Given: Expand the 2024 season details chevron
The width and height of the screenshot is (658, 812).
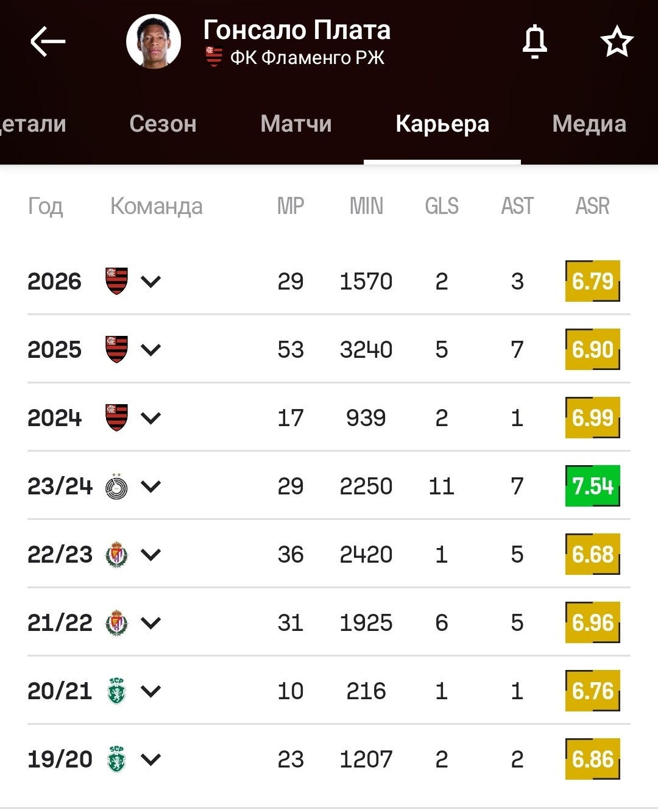Looking at the screenshot, I should [x=150, y=418].
